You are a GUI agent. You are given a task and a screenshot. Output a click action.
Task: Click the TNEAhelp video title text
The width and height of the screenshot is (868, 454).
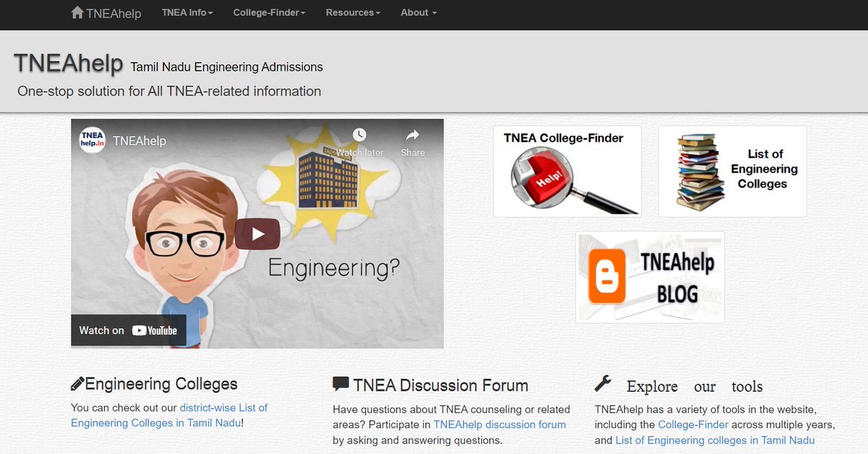[140, 141]
